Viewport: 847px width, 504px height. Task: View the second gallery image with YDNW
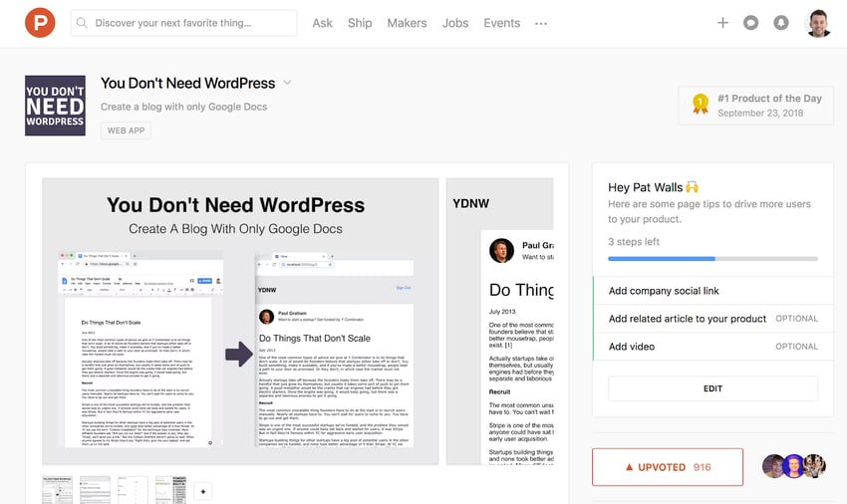pyautogui.click(x=499, y=322)
